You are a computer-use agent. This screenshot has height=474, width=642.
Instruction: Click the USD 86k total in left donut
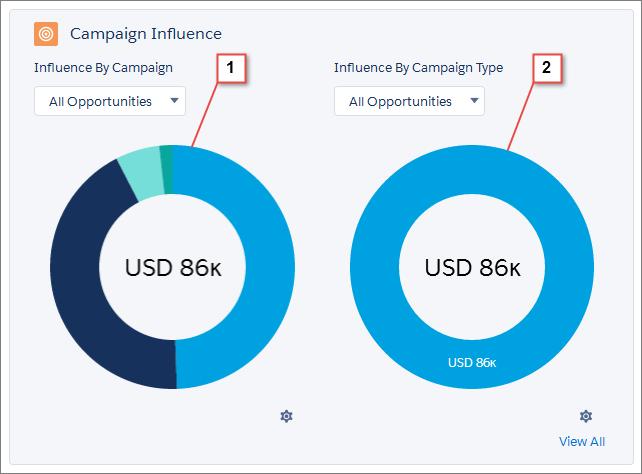(x=173, y=268)
